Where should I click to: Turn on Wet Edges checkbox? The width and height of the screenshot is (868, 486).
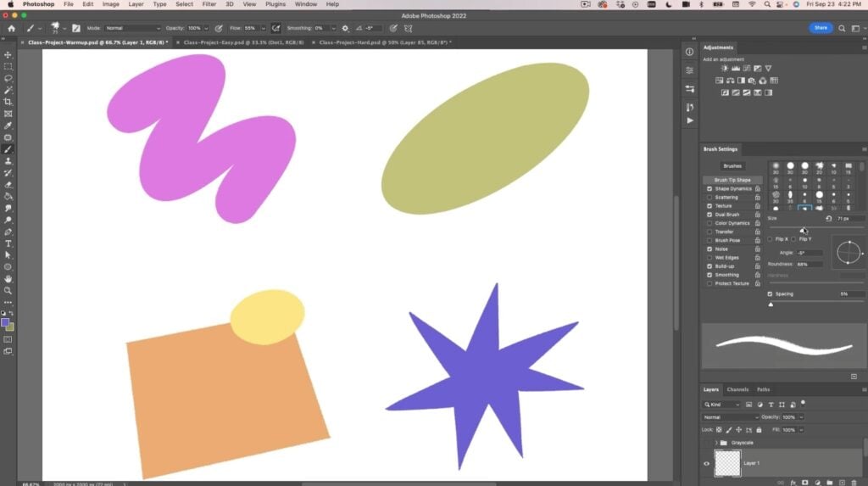[709, 258]
